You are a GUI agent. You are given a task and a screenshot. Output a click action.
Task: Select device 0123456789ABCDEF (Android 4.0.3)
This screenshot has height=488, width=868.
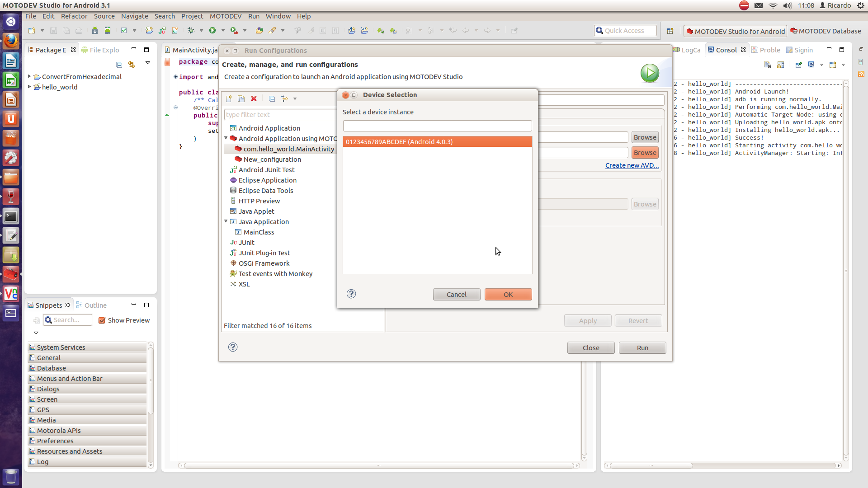point(437,141)
